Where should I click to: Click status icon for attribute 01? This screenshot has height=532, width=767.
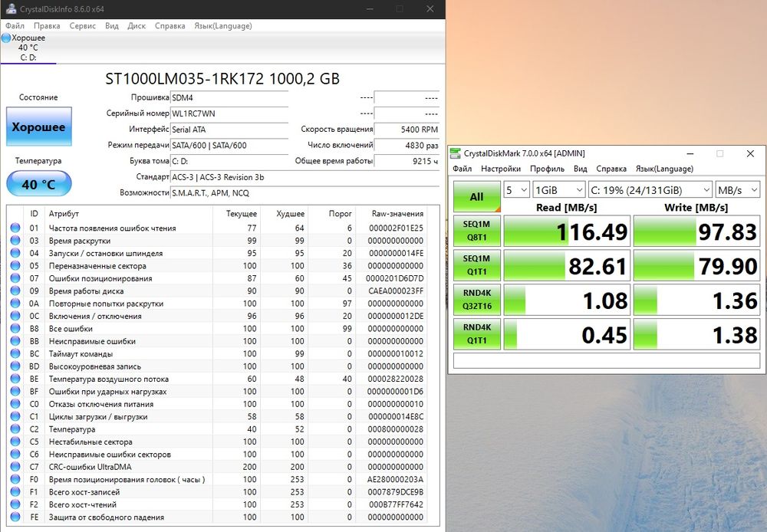(x=15, y=228)
